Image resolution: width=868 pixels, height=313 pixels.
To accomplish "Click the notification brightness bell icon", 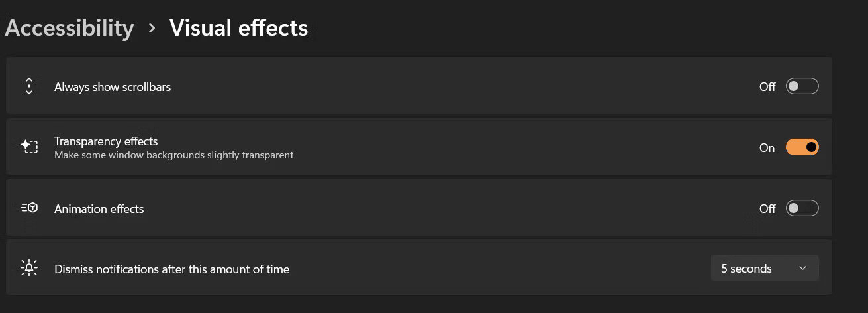I will pyautogui.click(x=29, y=268).
